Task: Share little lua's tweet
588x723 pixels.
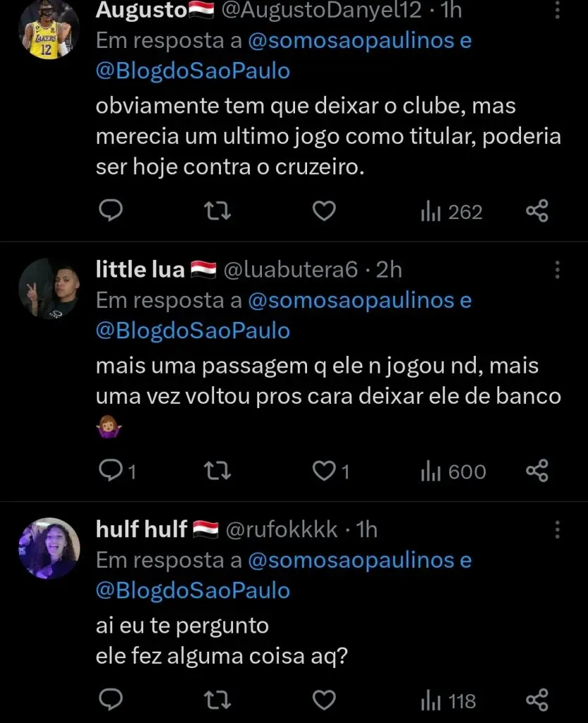Action: pos(537,471)
